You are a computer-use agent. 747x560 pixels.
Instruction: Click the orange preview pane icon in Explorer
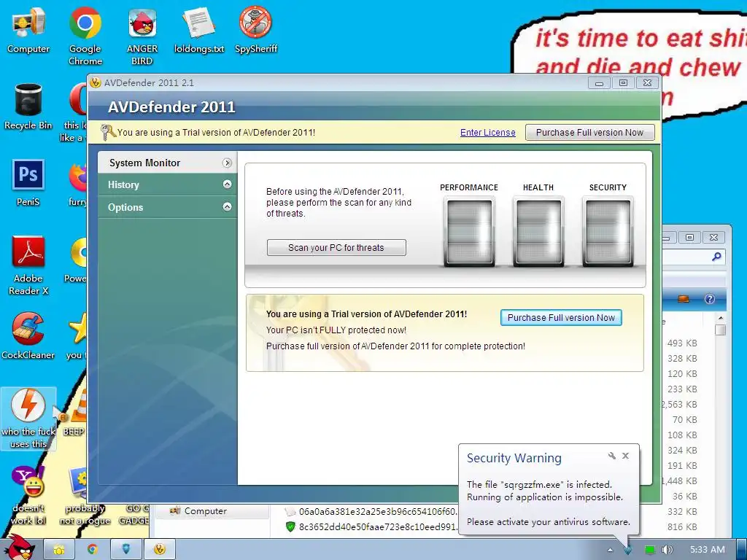(x=683, y=299)
